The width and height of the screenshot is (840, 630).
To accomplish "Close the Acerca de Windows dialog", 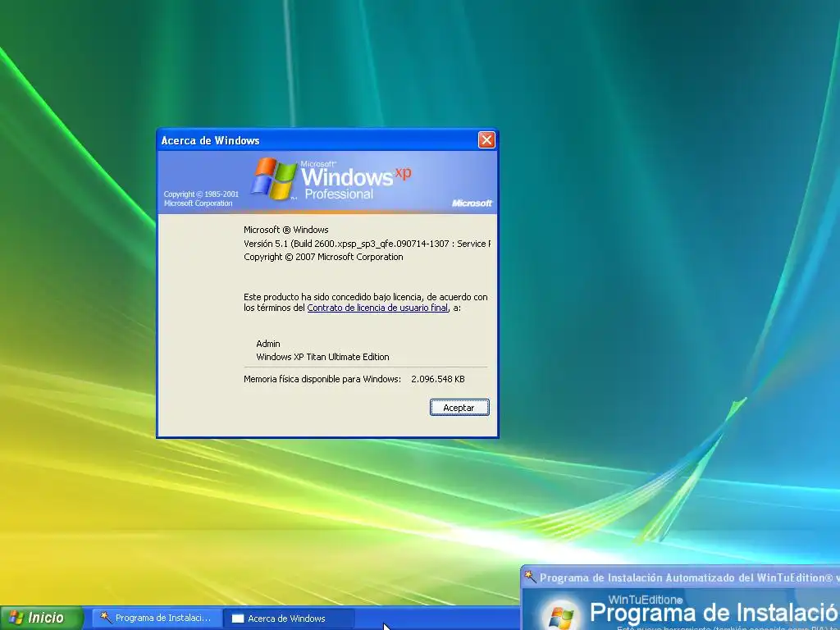I will point(486,139).
